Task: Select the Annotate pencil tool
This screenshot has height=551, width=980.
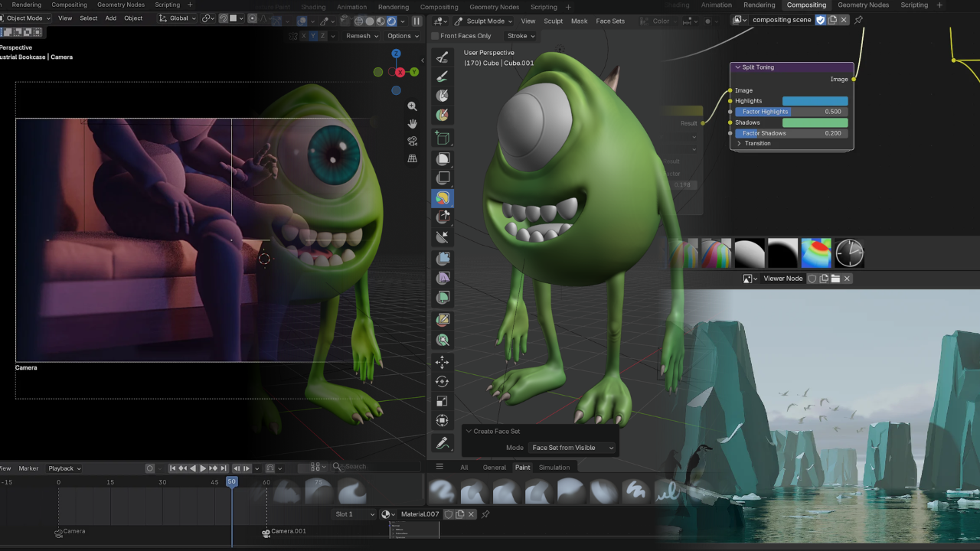Action: pos(443,443)
